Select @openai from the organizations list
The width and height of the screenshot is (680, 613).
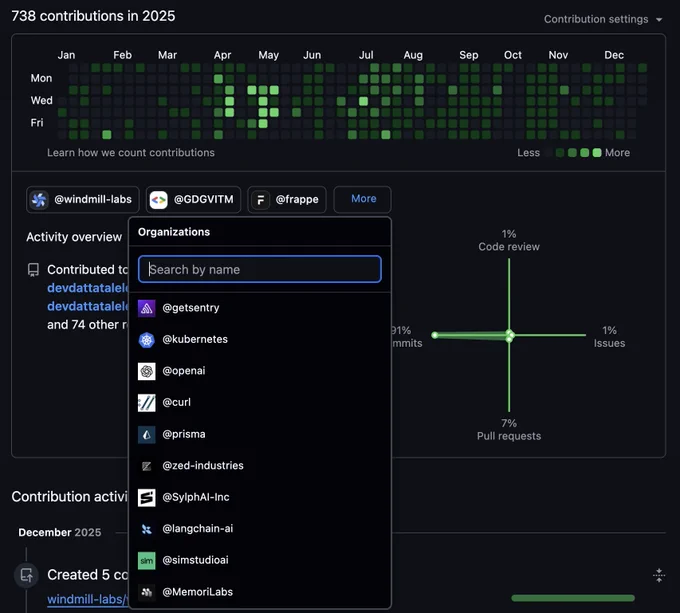tap(260, 371)
